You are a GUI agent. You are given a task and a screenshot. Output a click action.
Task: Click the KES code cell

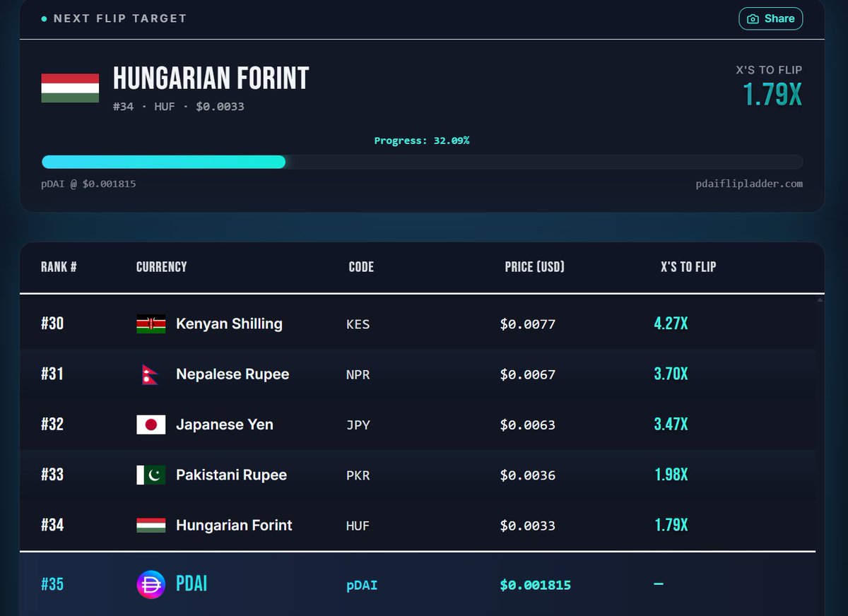click(x=358, y=325)
